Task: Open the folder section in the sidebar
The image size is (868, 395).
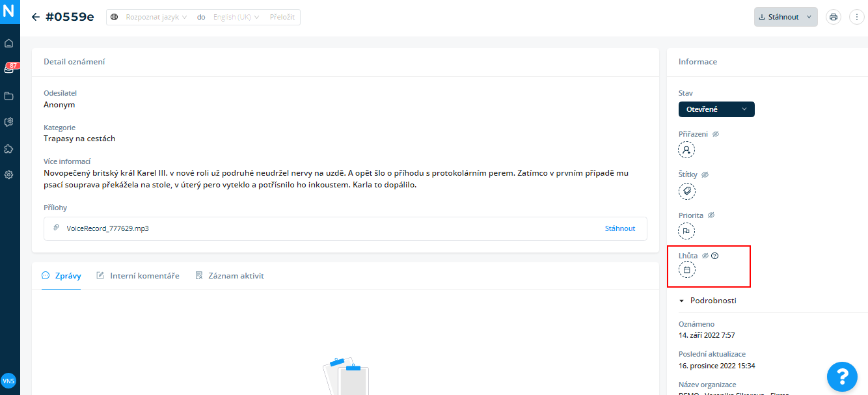Action: point(9,96)
